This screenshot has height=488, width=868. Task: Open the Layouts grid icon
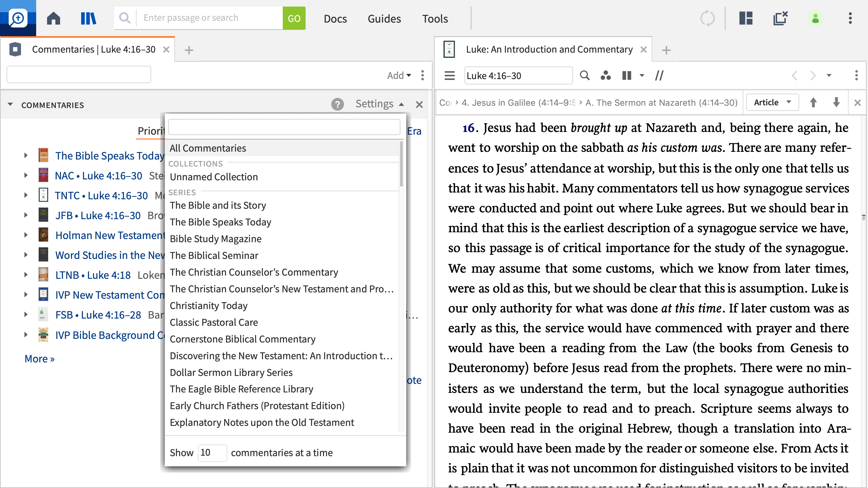pos(746,18)
